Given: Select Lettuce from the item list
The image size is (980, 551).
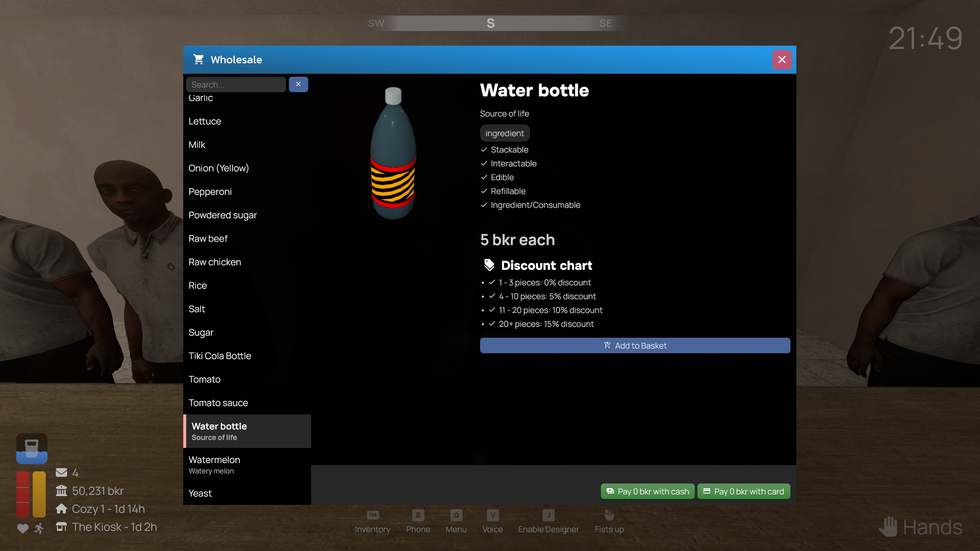Looking at the screenshot, I should coord(247,121).
